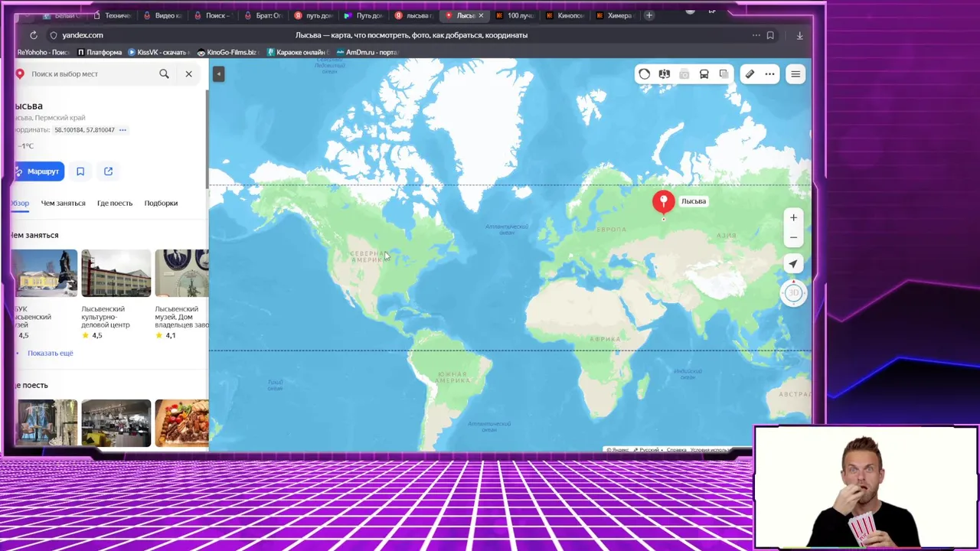Clear search with the X button
The width and height of the screenshot is (980, 551).
[188, 73]
